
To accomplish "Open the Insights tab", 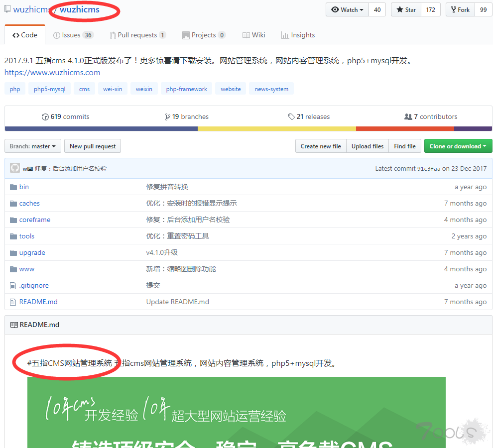I will [x=298, y=35].
